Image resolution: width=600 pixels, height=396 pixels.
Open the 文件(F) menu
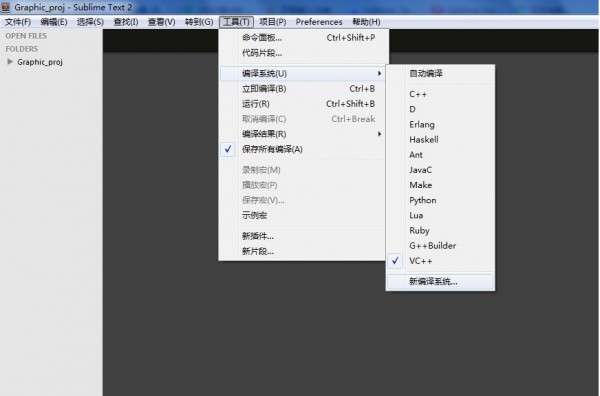18,22
